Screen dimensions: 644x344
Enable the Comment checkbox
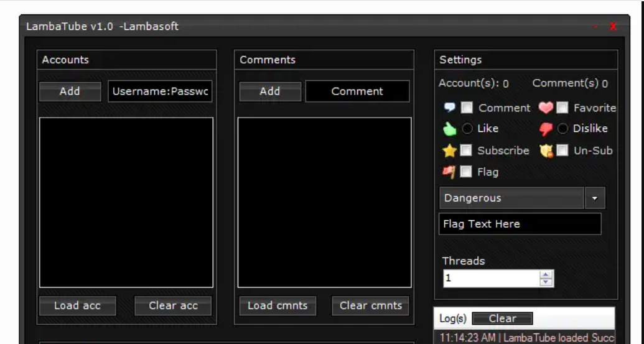coord(467,108)
